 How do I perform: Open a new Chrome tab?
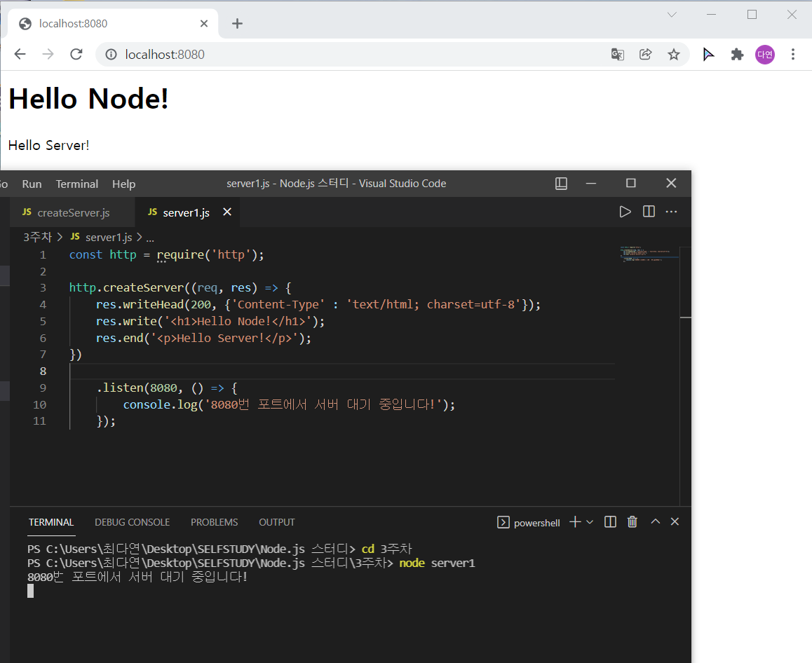pyautogui.click(x=237, y=23)
